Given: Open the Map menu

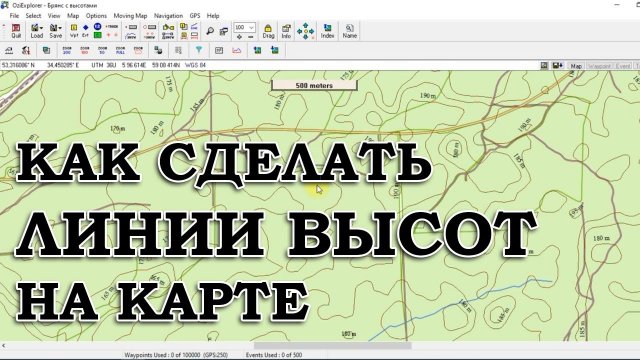Looking at the screenshot, I should (x=73, y=16).
